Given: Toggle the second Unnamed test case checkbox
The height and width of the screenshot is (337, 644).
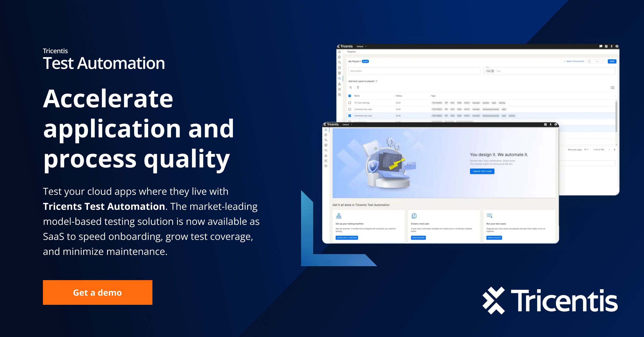Looking at the screenshot, I should [350, 115].
